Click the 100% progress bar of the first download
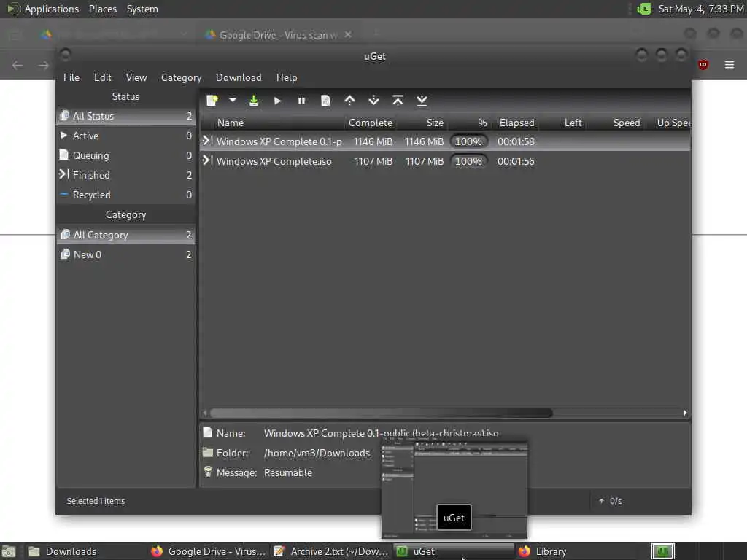Image resolution: width=747 pixels, height=560 pixels. click(469, 141)
